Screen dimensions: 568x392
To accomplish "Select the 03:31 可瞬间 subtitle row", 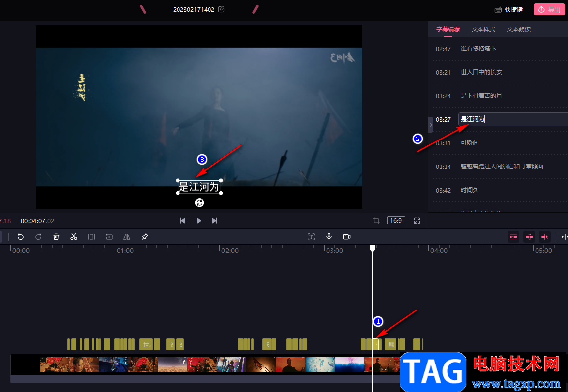I will [500, 143].
